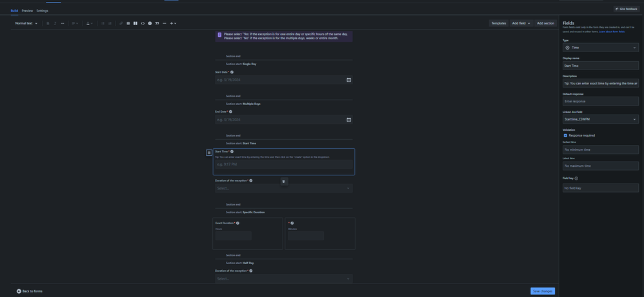This screenshot has height=297, width=644.
Task: Click the quote icon in the toolbar
Action: 157,23
